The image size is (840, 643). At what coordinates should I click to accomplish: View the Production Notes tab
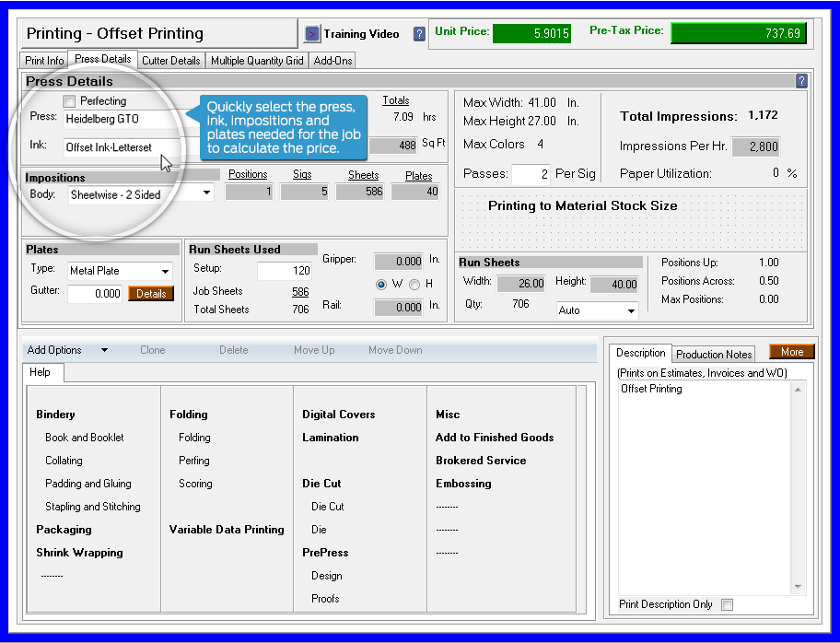(713, 353)
